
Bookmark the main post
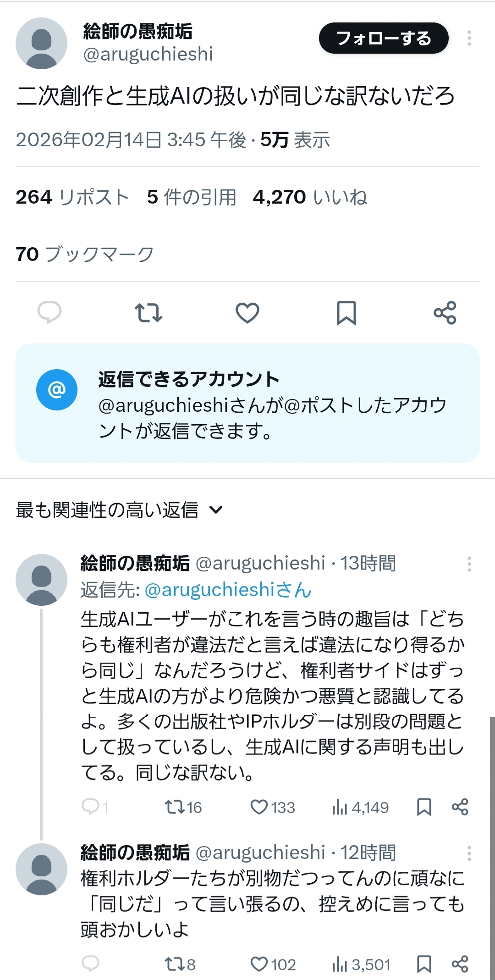point(346,313)
